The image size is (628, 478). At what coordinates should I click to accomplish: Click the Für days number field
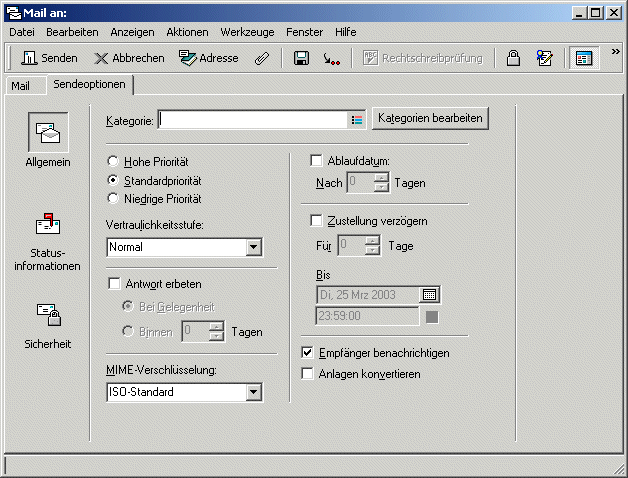[x=352, y=245]
